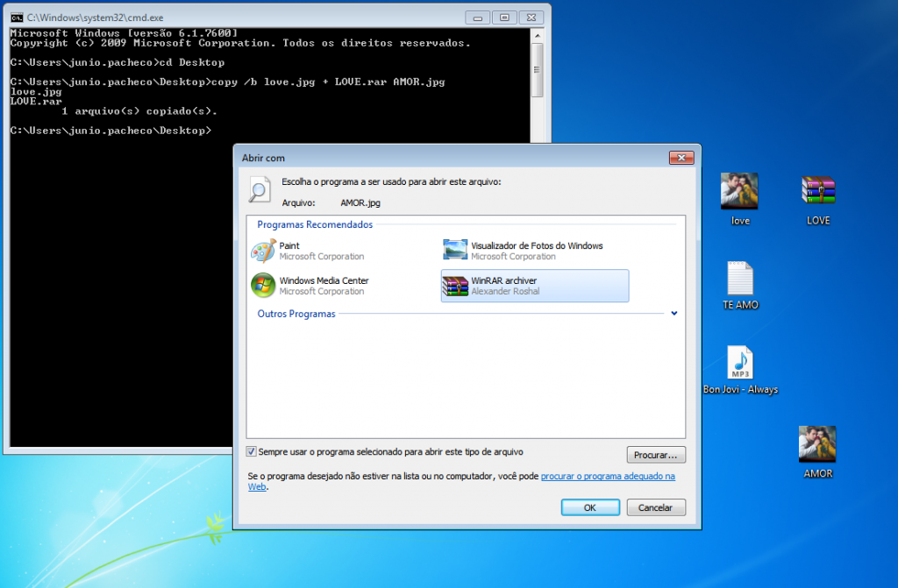898x588 pixels.
Task: Select Paint program icon in the list
Action: coord(263,251)
